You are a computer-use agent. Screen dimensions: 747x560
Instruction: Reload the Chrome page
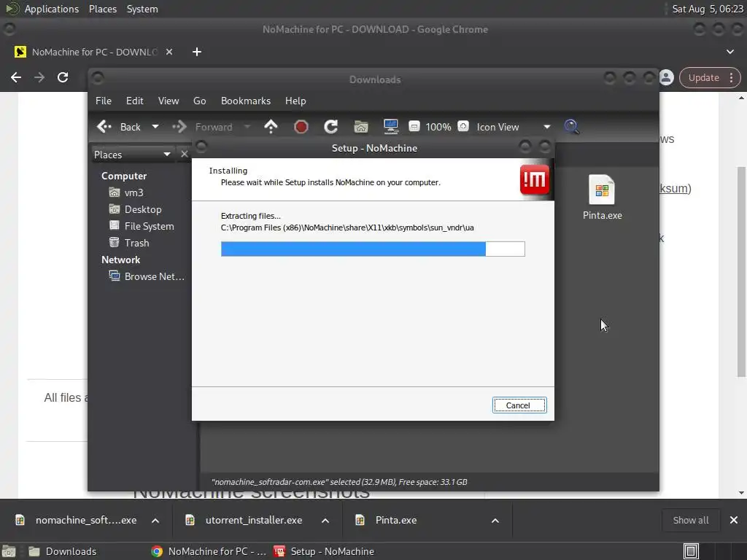63,77
